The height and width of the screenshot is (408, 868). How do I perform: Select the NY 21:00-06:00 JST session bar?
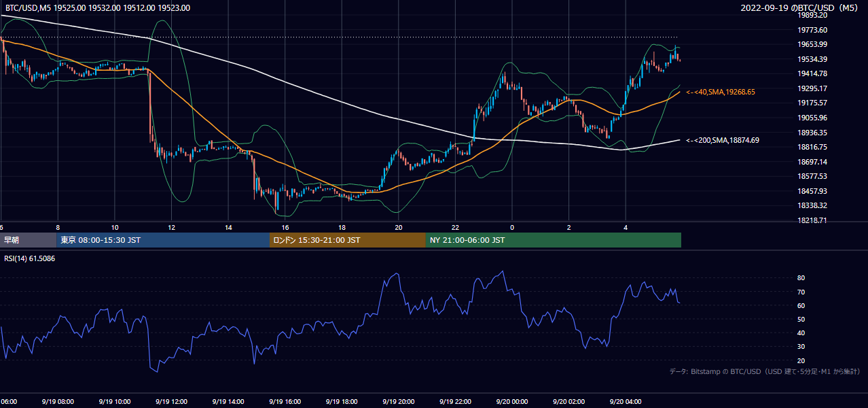point(554,240)
